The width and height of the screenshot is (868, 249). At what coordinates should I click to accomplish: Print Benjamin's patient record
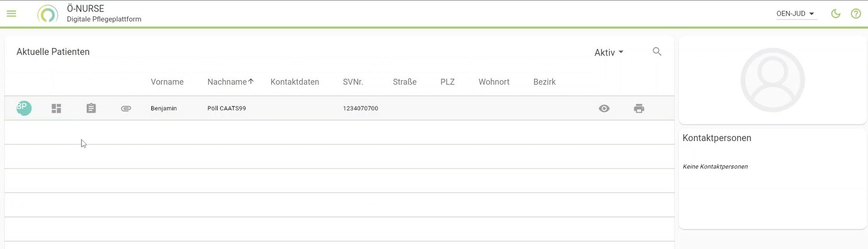click(639, 108)
